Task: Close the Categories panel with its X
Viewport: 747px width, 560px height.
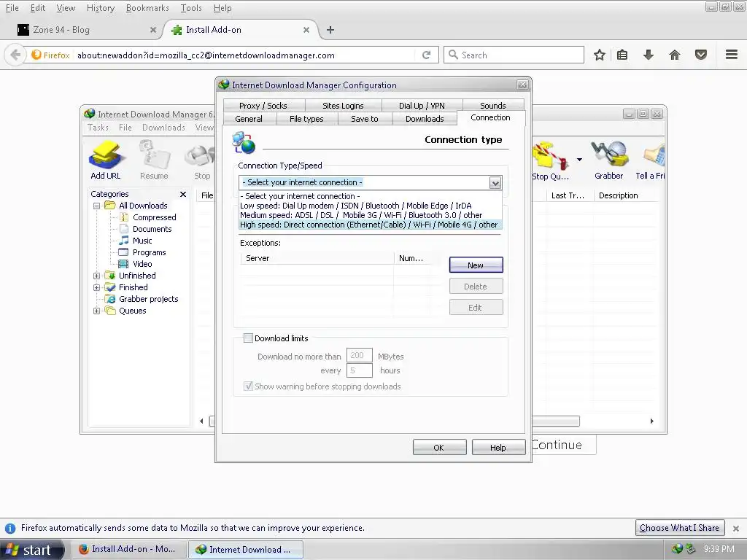Action: click(183, 194)
